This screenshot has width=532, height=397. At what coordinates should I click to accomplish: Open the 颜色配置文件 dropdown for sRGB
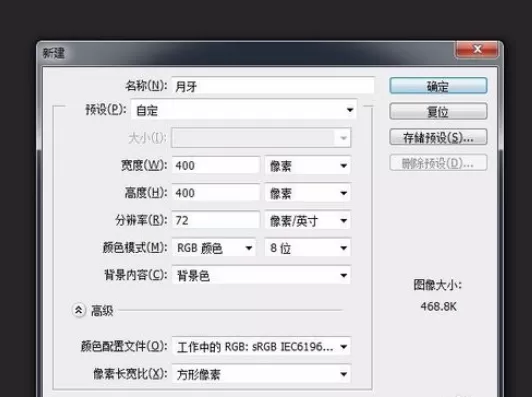(261, 346)
